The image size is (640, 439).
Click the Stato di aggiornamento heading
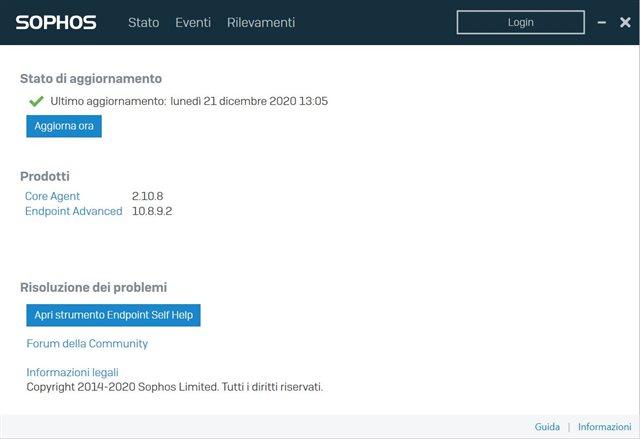[91, 79]
